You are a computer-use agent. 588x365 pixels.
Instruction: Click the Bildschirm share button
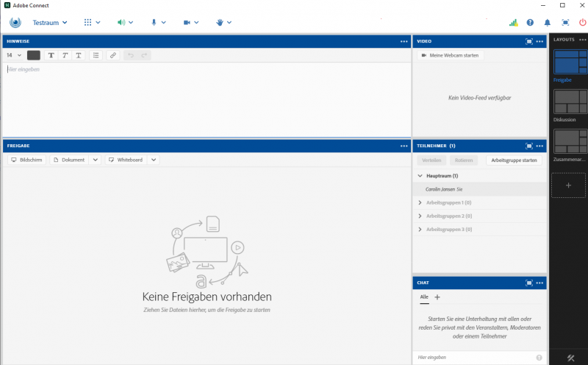pyautogui.click(x=26, y=160)
